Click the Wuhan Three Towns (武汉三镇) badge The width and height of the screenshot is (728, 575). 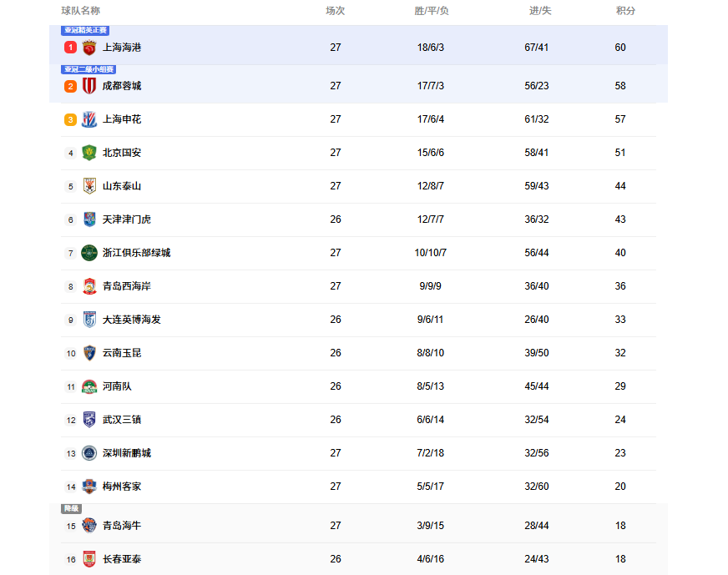tap(89, 420)
